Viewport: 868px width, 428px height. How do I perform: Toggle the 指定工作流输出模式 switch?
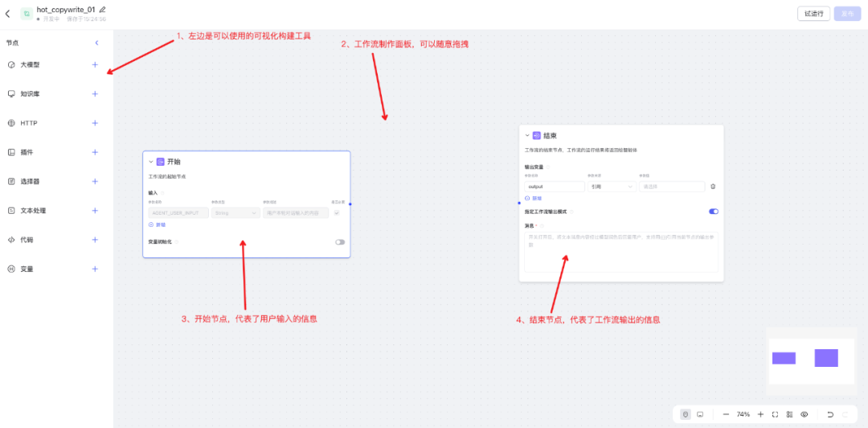pos(714,212)
